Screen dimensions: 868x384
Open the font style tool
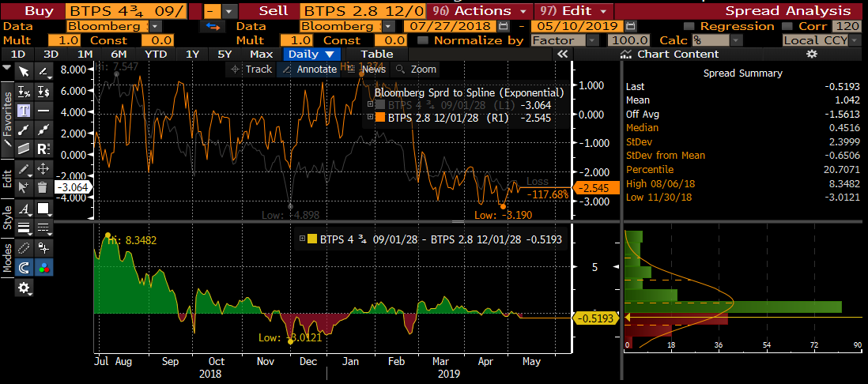(24, 209)
